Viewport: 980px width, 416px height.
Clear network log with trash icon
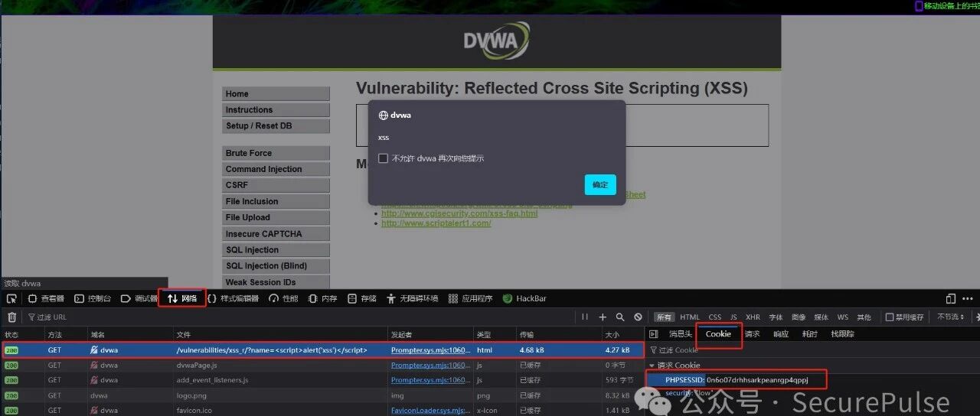coord(11,317)
